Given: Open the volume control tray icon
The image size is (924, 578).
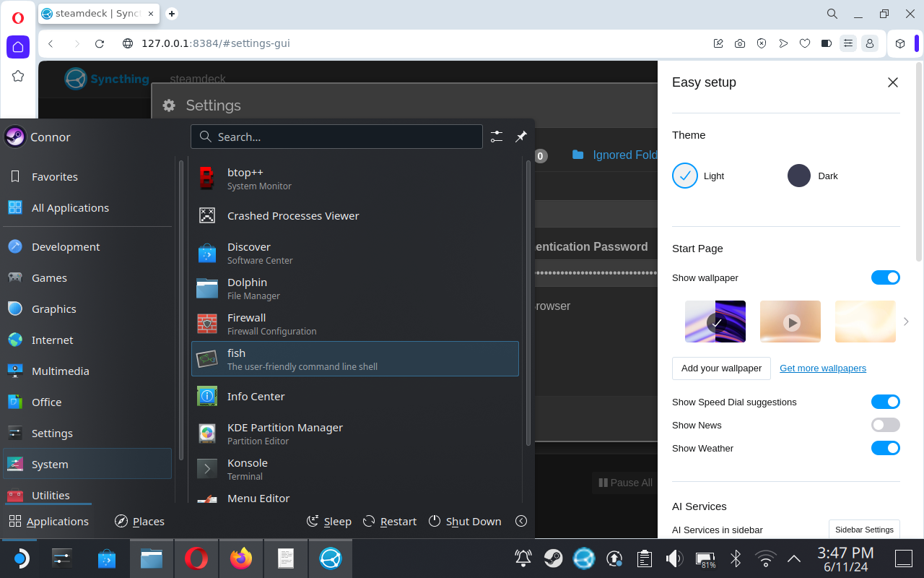Looking at the screenshot, I should (674, 558).
